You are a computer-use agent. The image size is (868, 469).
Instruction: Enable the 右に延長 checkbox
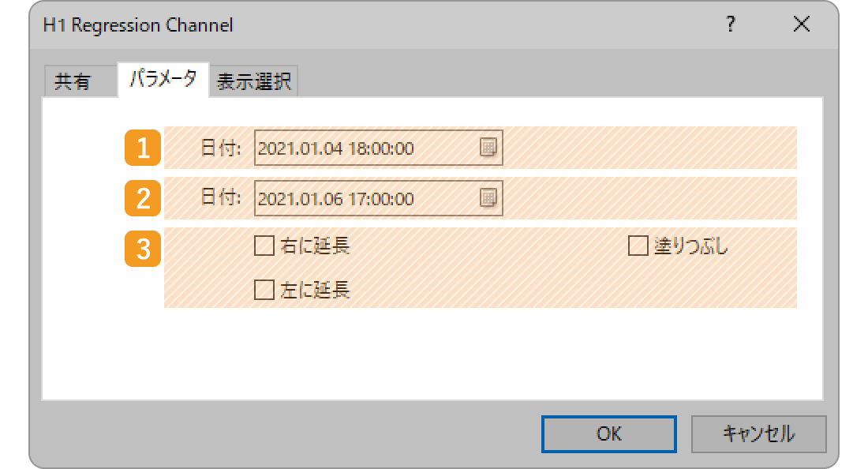[264, 246]
